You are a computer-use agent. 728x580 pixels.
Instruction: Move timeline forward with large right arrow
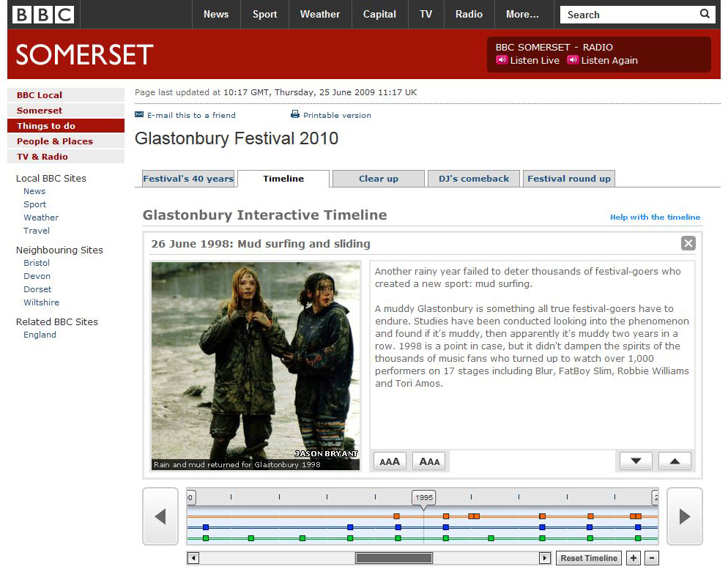[x=684, y=516]
